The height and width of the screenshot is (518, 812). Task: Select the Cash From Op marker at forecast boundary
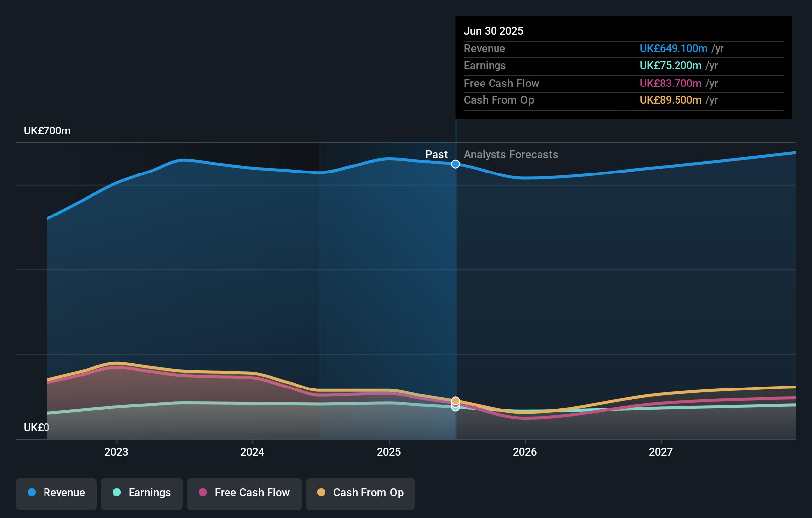[455, 400]
